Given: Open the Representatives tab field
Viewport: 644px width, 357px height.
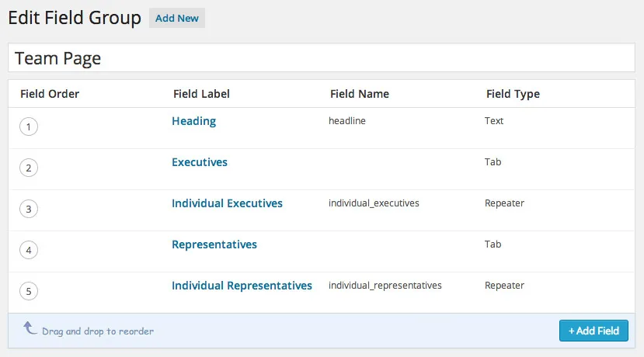Looking at the screenshot, I should point(214,244).
